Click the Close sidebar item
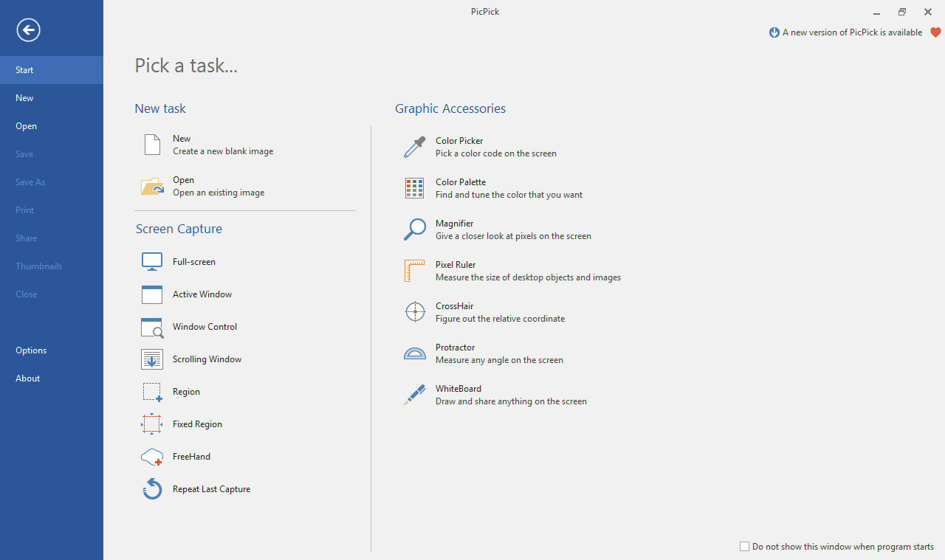This screenshot has width=945, height=560. point(52,294)
